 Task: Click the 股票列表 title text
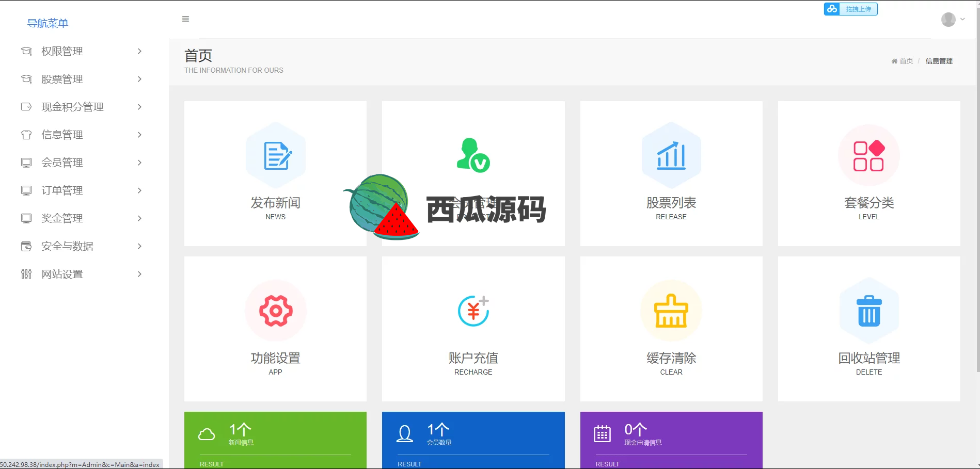point(671,203)
